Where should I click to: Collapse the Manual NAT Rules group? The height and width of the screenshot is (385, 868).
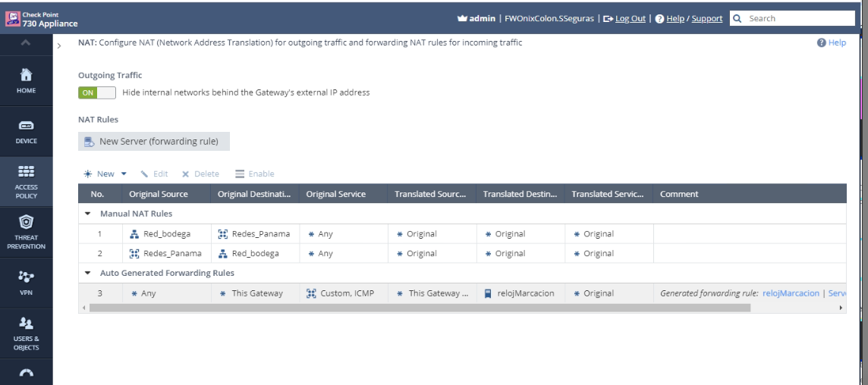(88, 214)
